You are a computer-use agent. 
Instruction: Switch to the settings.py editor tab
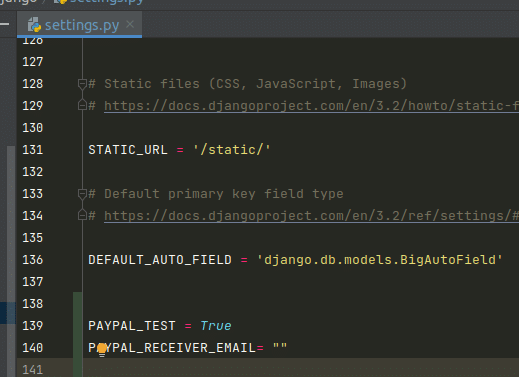pyautogui.click(x=79, y=25)
